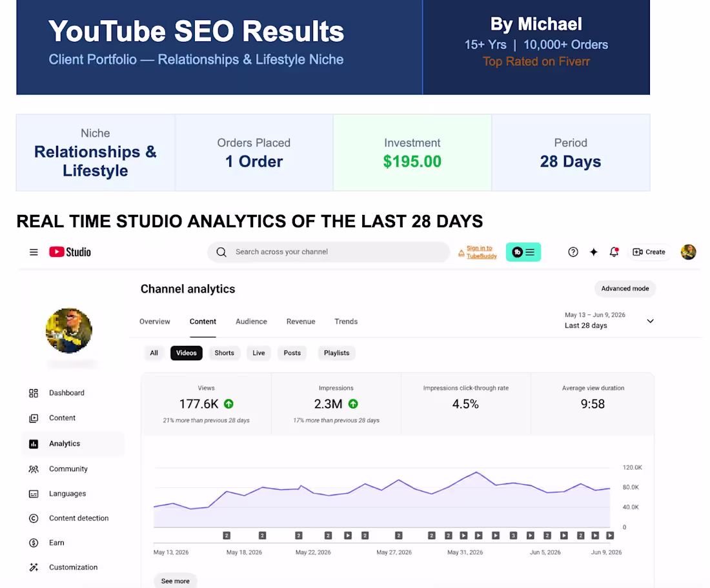Open the 'Sign in to TubeBuddy' link
This screenshot has height=588, width=710.
482,252
